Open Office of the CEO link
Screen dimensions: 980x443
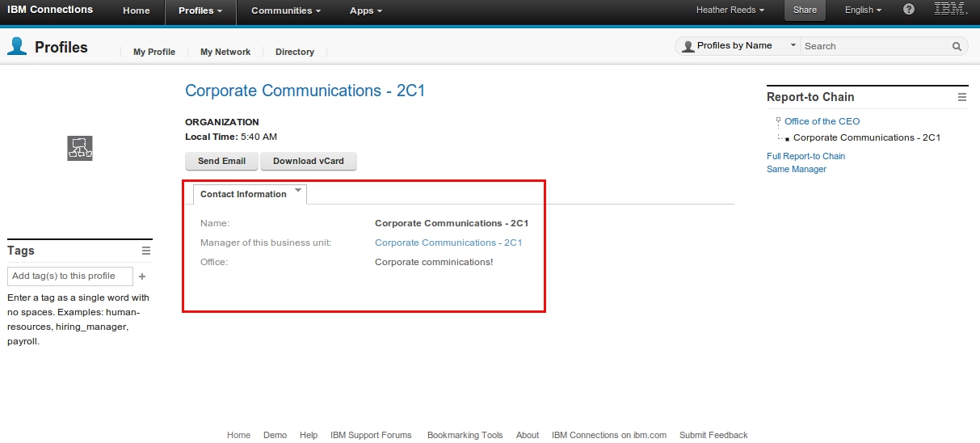click(822, 121)
